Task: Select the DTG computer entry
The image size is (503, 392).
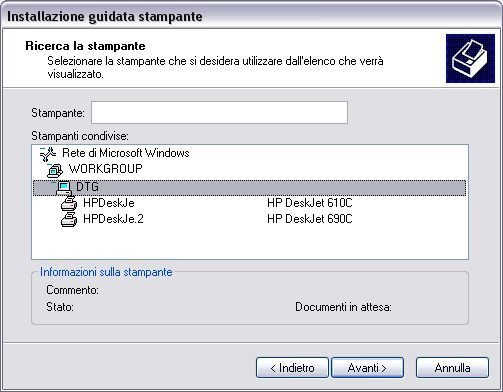Action: click(x=250, y=187)
